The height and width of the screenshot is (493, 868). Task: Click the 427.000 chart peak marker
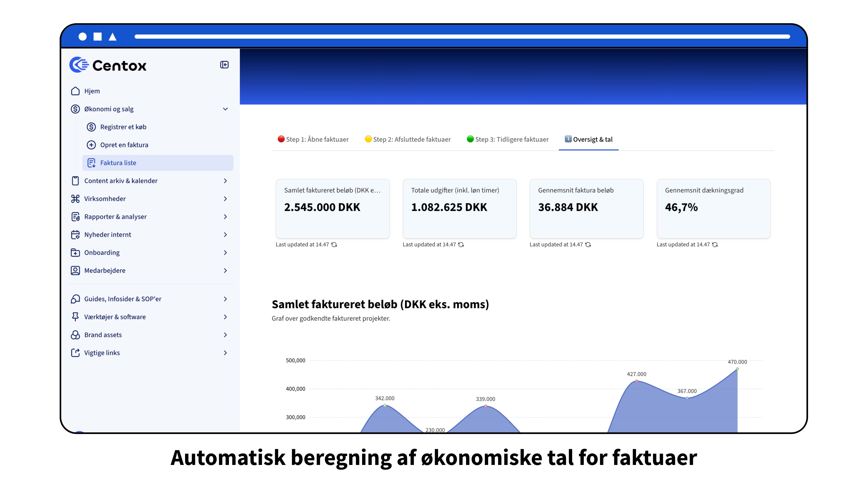637,381
